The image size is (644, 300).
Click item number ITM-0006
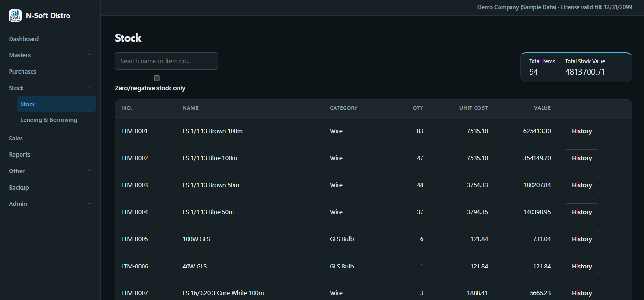coord(135,266)
